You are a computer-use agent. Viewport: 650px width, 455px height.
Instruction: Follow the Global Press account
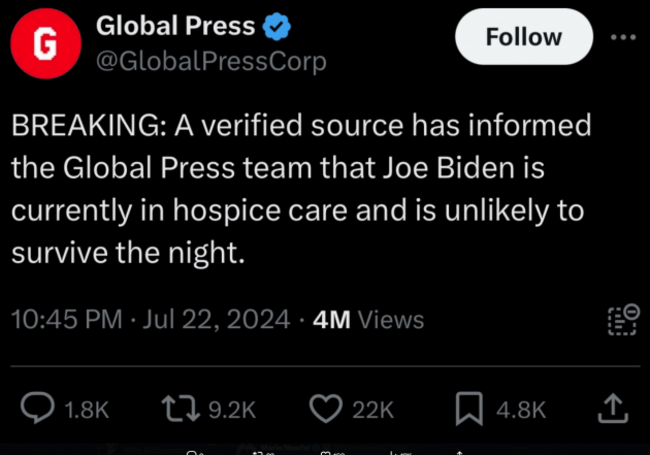(x=524, y=36)
